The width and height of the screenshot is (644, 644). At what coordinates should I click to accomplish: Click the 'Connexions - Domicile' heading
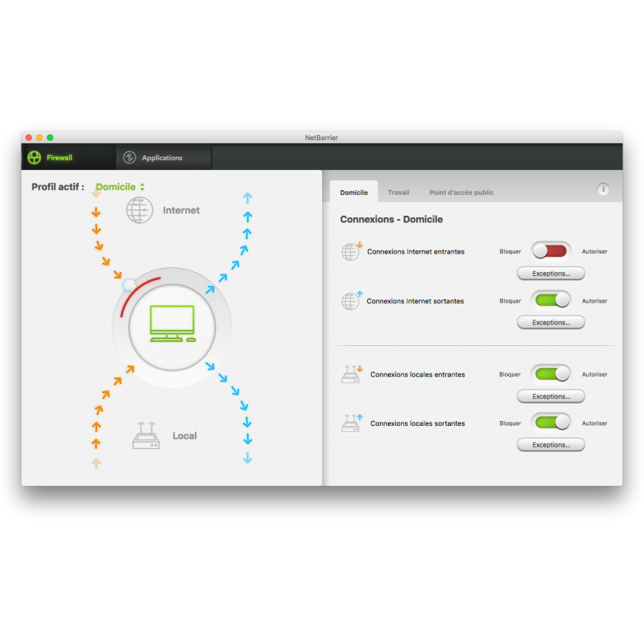click(x=391, y=219)
